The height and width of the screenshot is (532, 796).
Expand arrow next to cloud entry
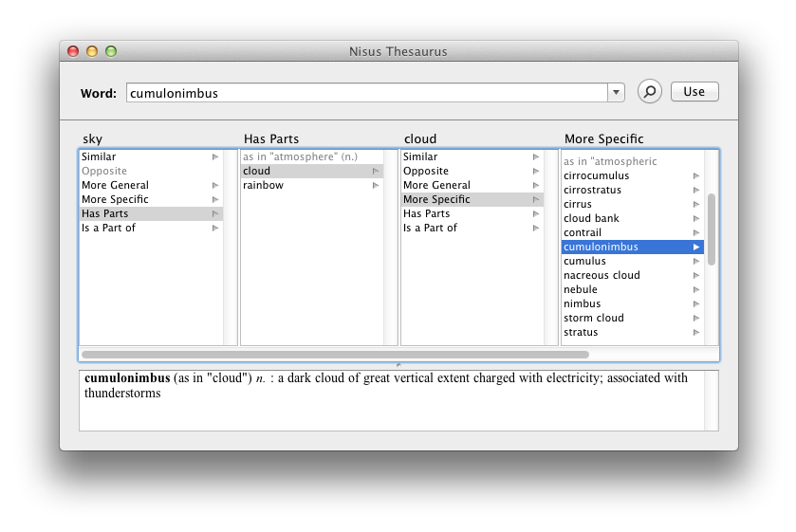(376, 171)
